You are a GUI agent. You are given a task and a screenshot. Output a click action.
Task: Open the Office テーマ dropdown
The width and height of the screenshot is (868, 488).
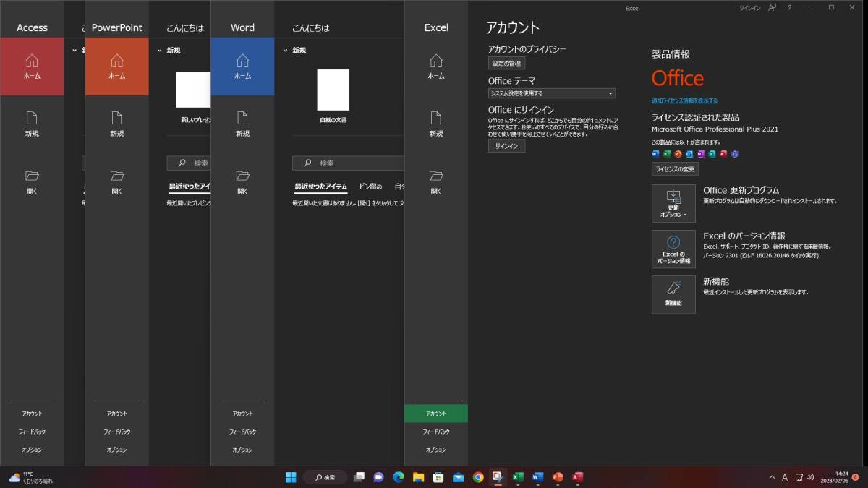(x=552, y=93)
